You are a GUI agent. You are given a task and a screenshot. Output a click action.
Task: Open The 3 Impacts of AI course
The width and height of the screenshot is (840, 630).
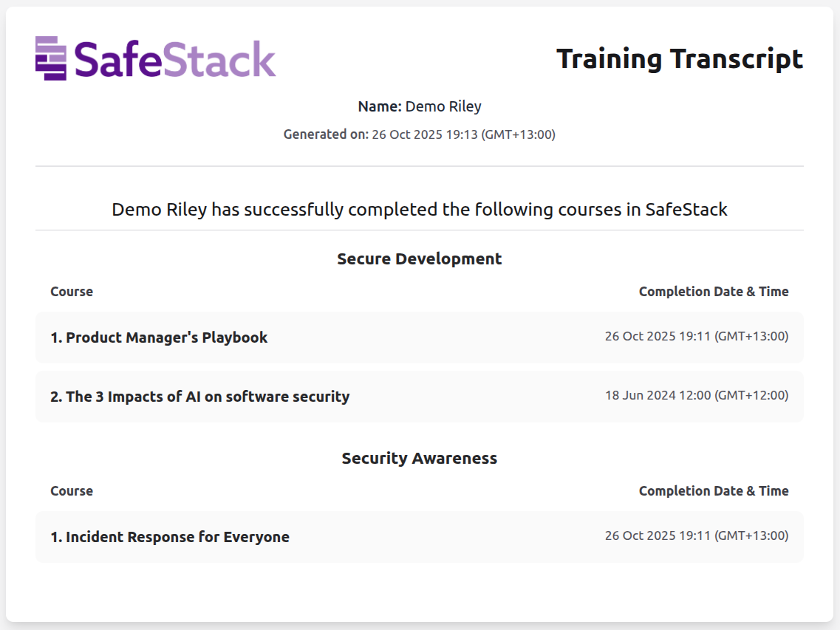coord(199,397)
